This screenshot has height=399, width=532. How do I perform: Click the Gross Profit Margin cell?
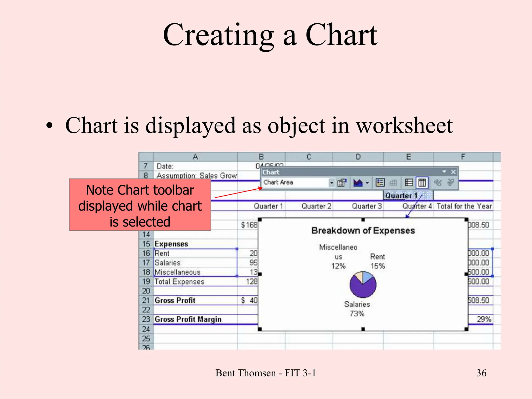pyautogui.click(x=195, y=319)
